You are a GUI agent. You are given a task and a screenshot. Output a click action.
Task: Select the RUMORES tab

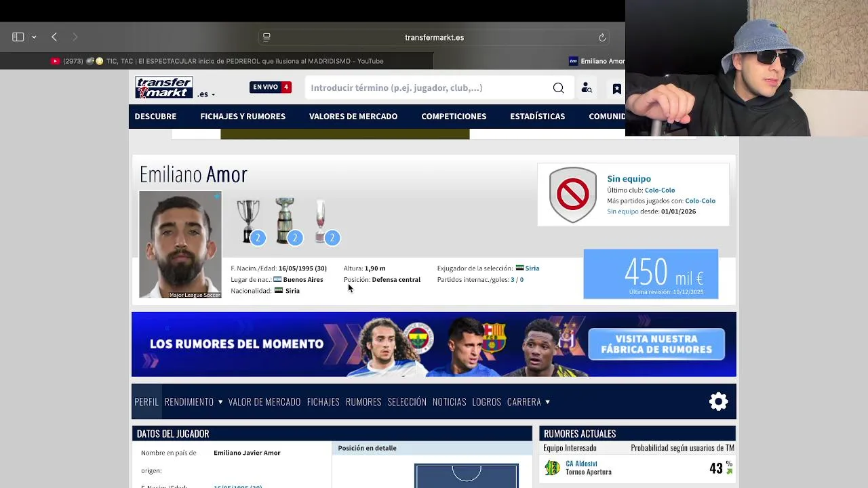point(363,402)
